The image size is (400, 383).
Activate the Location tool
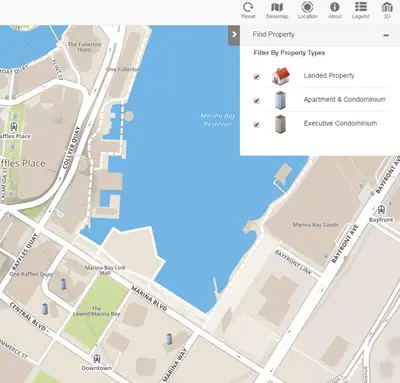(x=307, y=10)
